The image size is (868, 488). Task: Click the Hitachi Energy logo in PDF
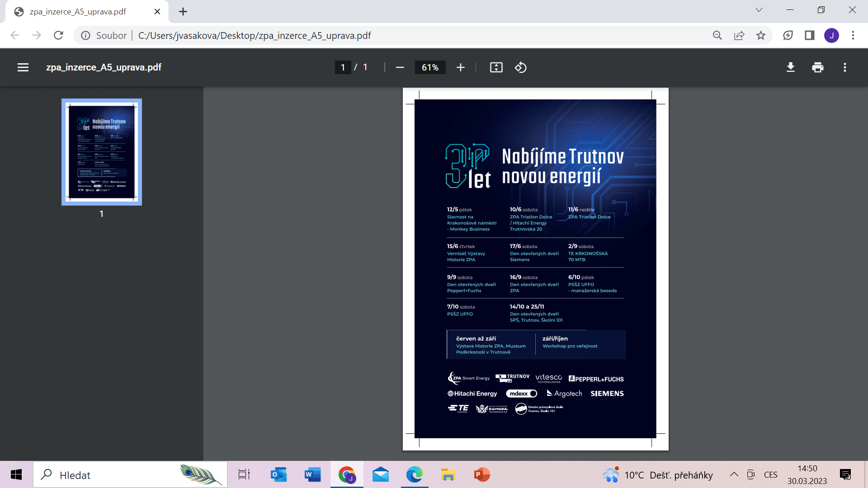[472, 394]
